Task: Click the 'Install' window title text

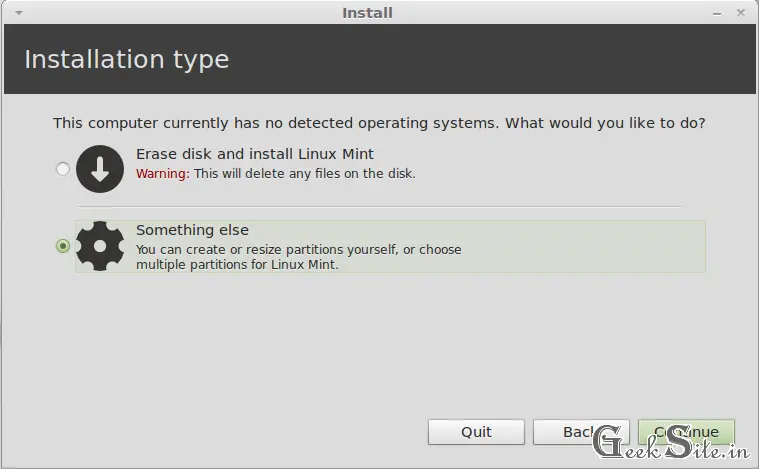Action: pos(367,13)
